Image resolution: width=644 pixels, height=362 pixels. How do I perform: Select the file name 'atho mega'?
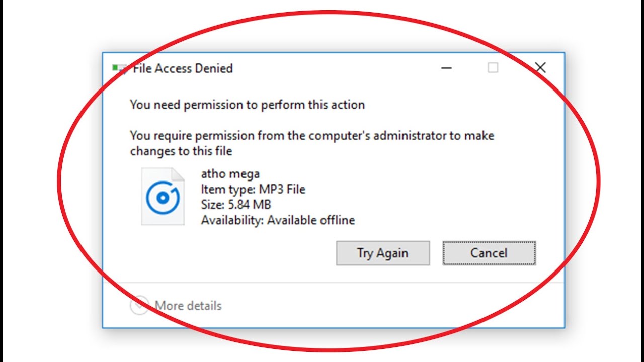point(230,174)
